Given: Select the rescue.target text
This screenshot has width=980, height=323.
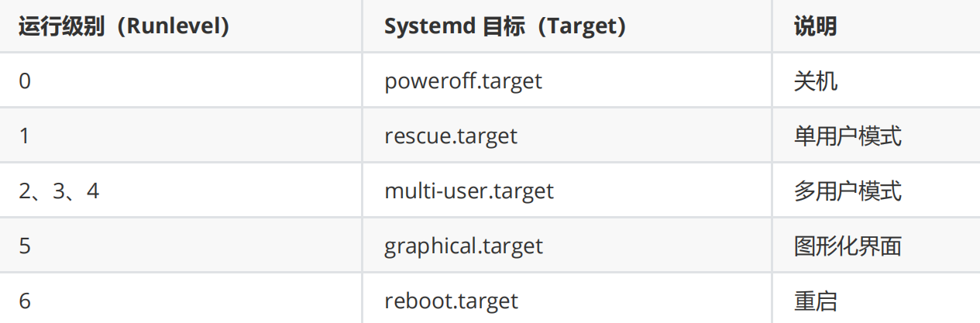Looking at the screenshot, I should [451, 136].
